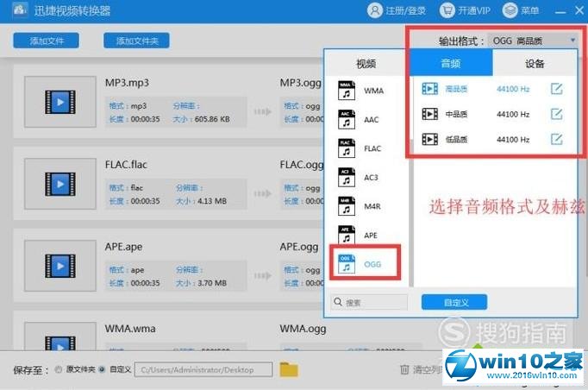The height and width of the screenshot is (390, 588).
Task: Choose the AAC format icon
Action: tap(346, 120)
